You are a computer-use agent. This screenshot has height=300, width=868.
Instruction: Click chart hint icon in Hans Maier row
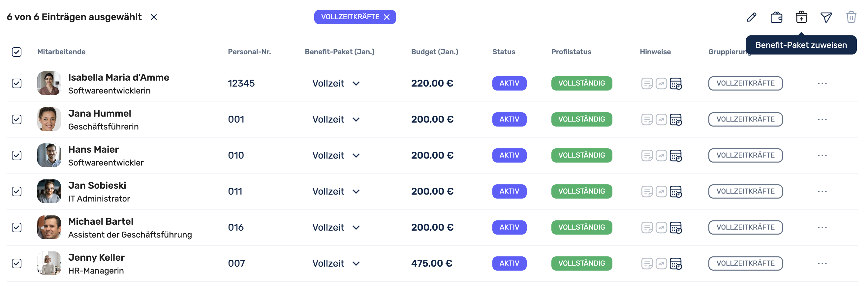(x=661, y=156)
